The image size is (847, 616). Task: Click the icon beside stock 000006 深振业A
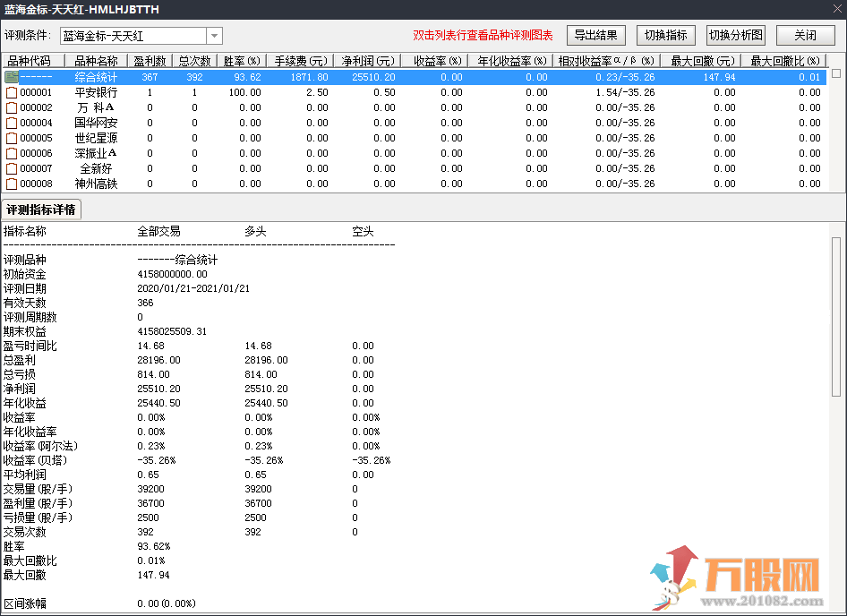pyautogui.click(x=12, y=154)
